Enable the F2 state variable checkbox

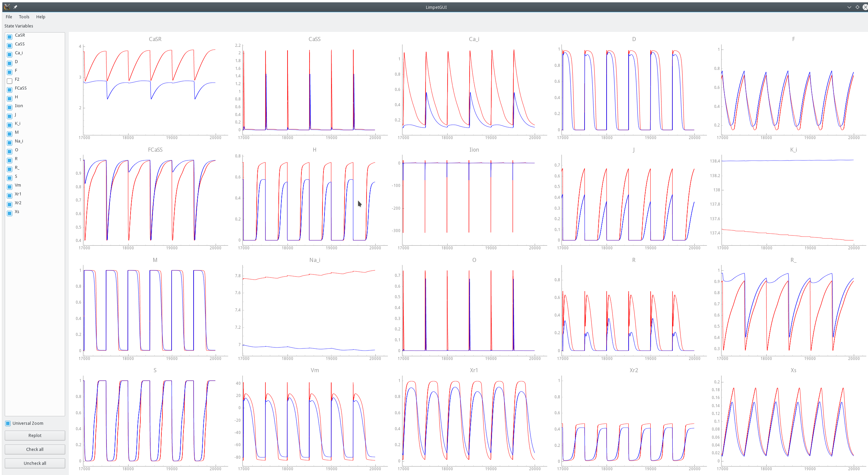pyautogui.click(x=9, y=81)
